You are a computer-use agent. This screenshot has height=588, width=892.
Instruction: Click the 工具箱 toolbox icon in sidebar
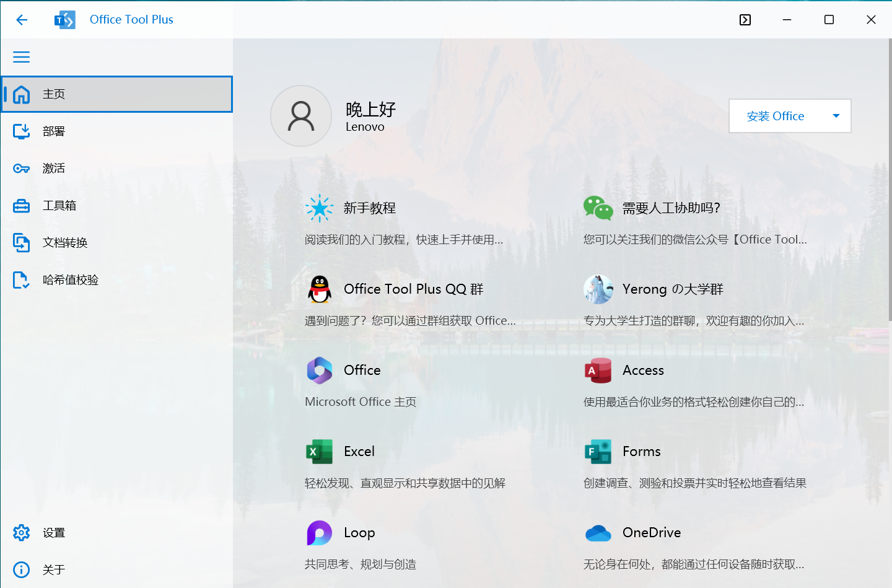click(x=22, y=206)
